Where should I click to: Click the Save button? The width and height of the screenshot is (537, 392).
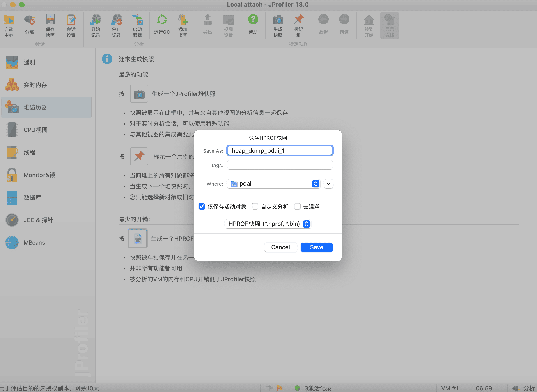[x=317, y=247]
